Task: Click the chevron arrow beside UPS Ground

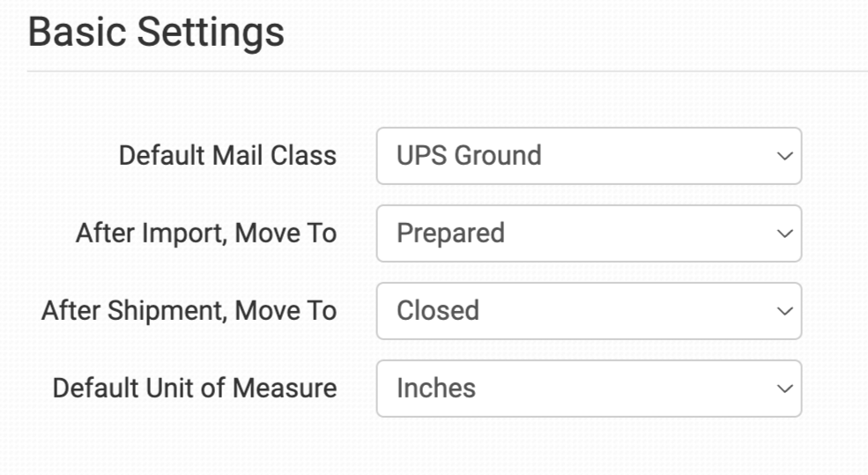Action: [x=783, y=157]
